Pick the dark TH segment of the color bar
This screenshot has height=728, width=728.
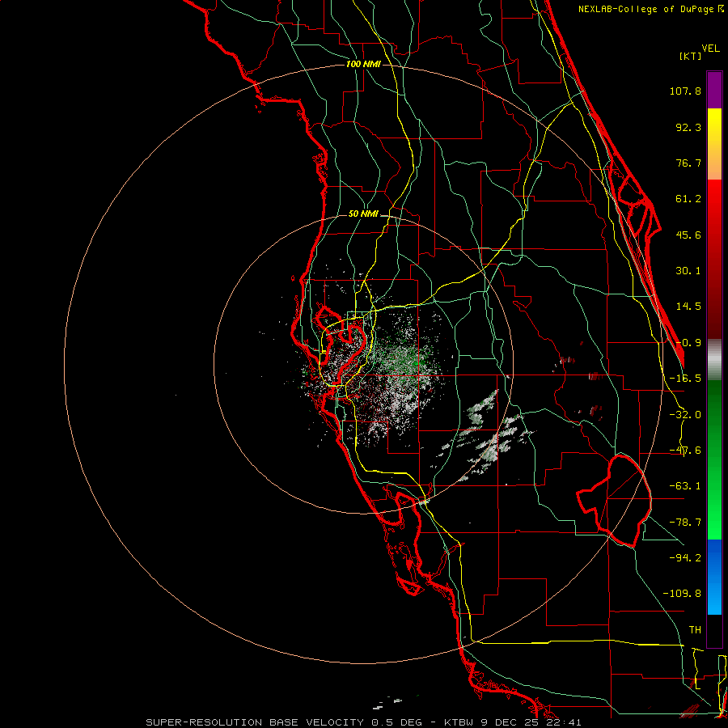(x=714, y=630)
